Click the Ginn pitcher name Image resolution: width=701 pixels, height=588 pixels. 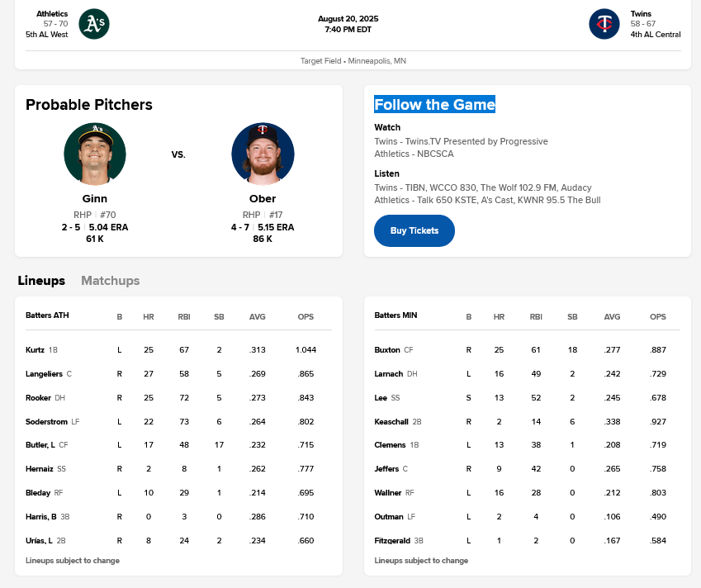(x=95, y=199)
